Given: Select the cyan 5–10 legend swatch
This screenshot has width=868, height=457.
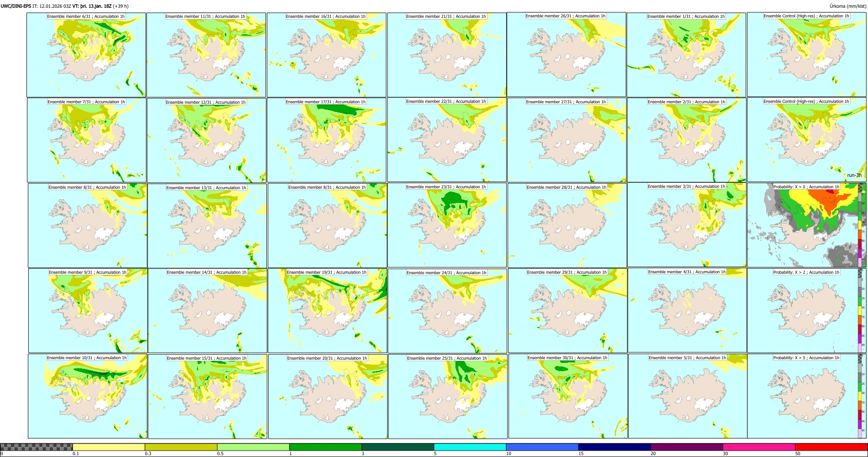Looking at the screenshot, I should click(x=470, y=447).
